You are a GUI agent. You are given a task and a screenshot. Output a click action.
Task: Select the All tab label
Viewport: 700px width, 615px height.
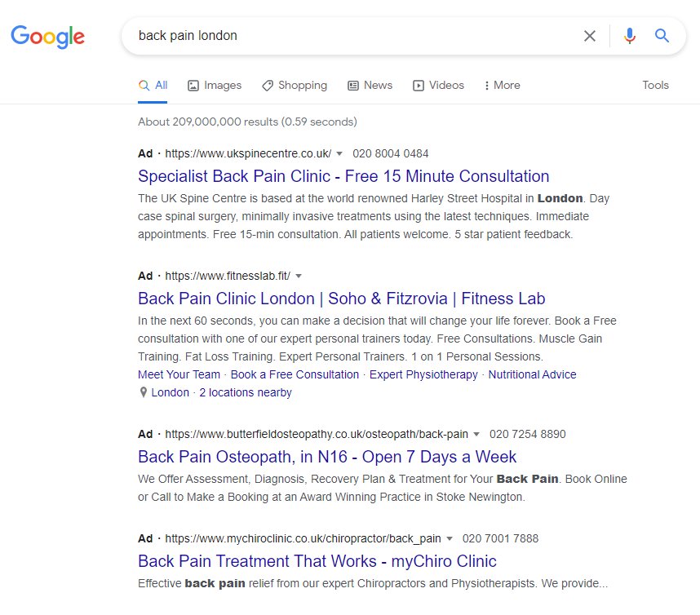(x=162, y=85)
